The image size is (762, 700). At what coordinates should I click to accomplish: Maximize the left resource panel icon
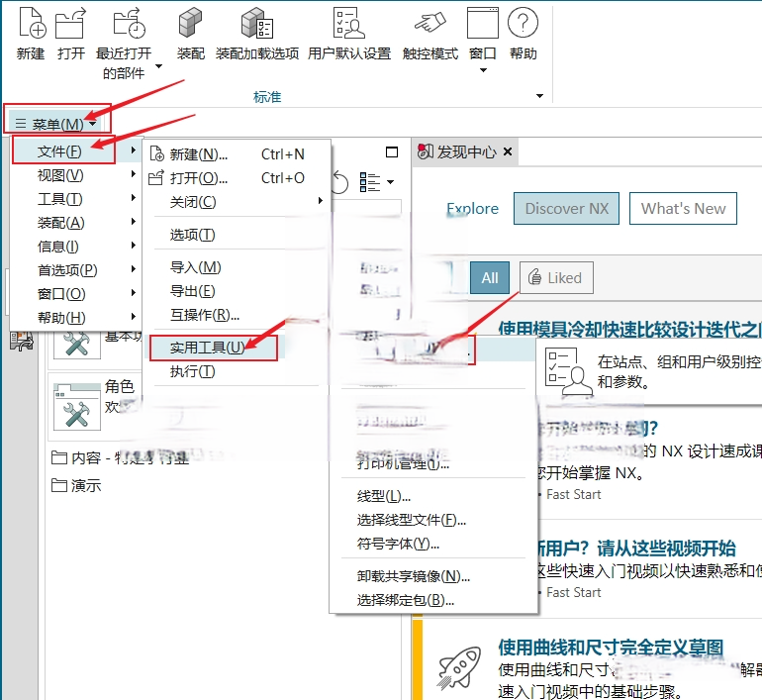tap(392, 152)
